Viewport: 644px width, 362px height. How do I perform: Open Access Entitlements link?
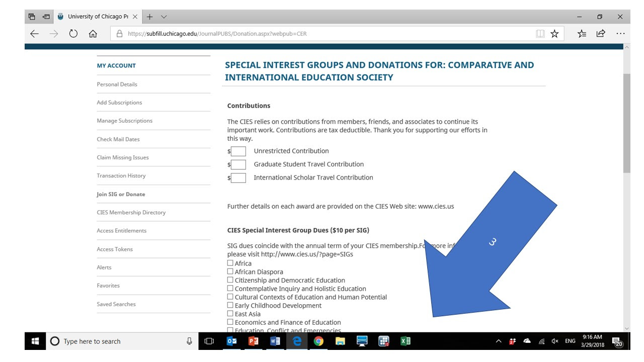121,231
